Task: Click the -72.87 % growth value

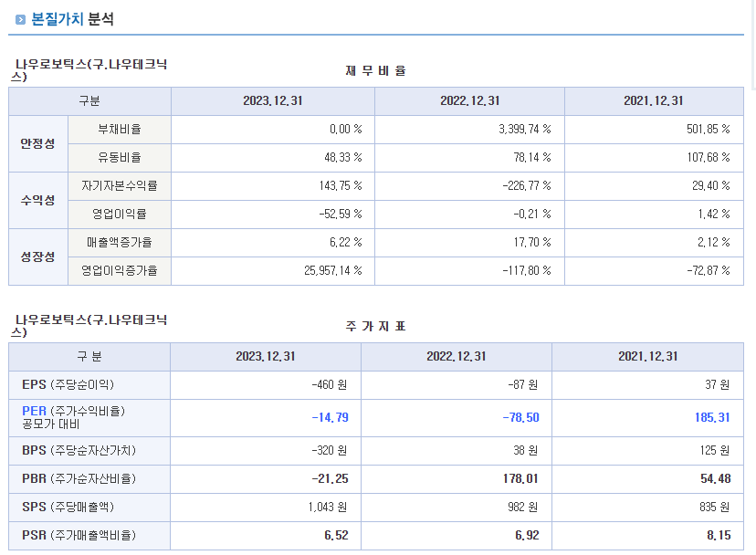Action: 709,270
